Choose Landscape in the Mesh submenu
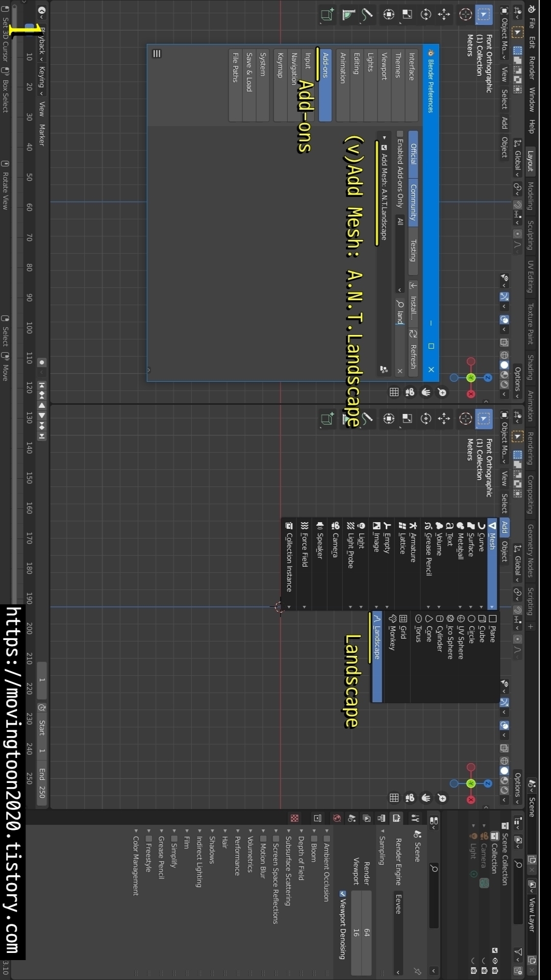 coord(377,656)
